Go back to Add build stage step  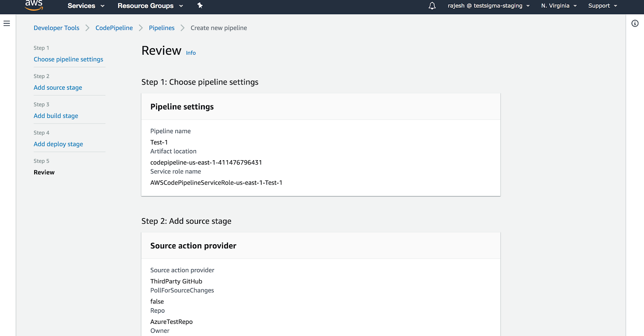coord(56,115)
